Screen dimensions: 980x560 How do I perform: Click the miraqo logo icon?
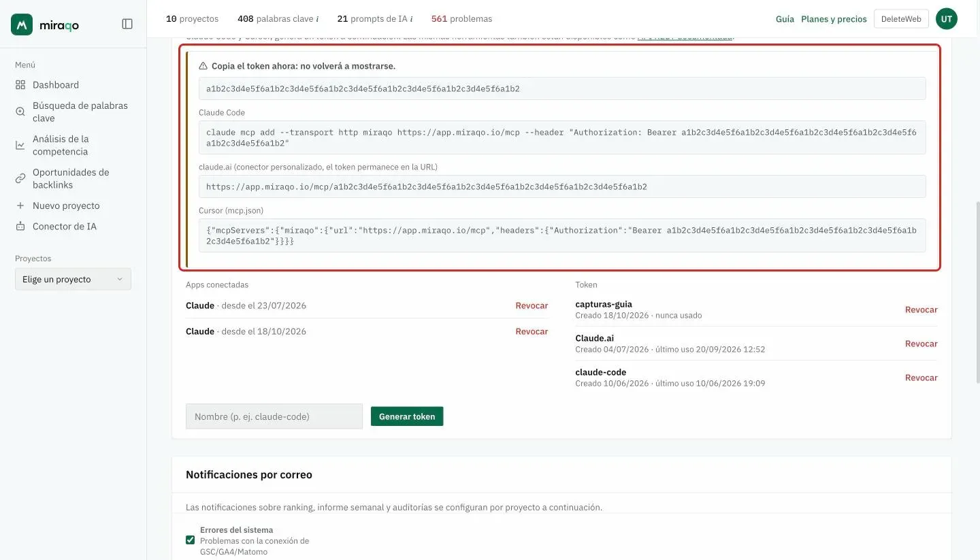[x=22, y=24]
